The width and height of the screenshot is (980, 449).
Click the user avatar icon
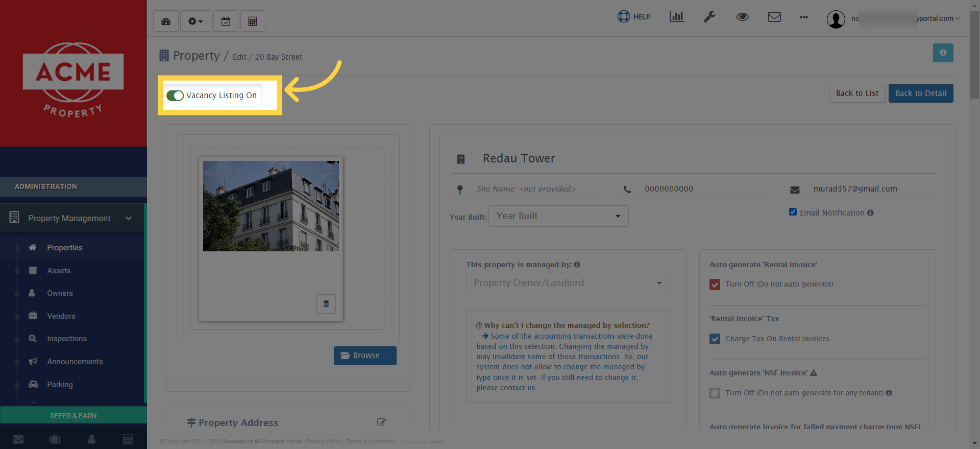coord(836,19)
